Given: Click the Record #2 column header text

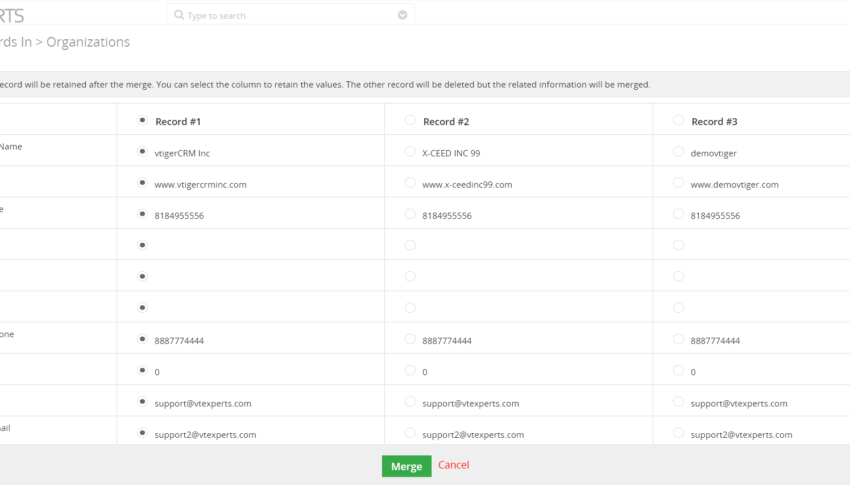Looking at the screenshot, I should tap(446, 121).
